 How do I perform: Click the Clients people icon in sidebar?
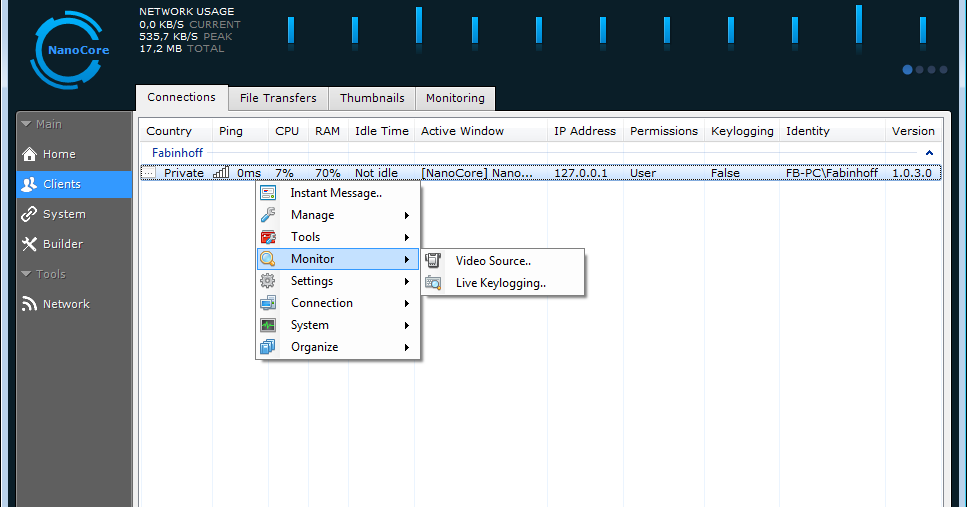click(x=29, y=184)
